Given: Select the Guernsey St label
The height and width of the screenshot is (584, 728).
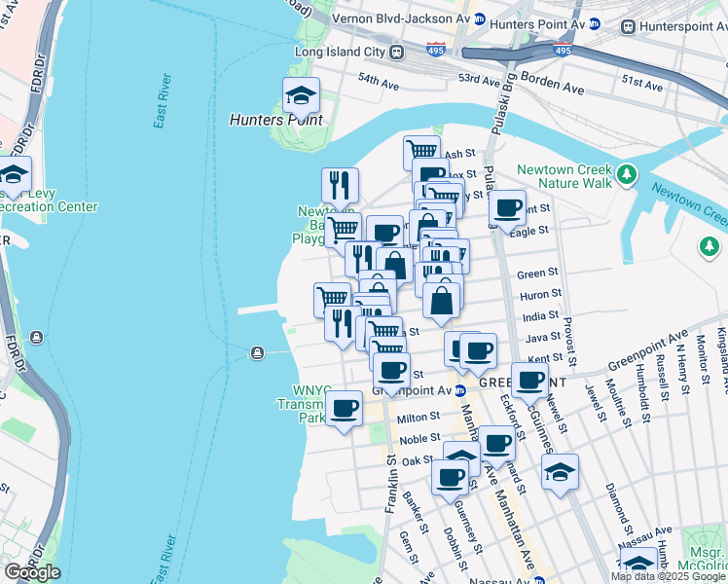Looking at the screenshot, I should [469, 528].
